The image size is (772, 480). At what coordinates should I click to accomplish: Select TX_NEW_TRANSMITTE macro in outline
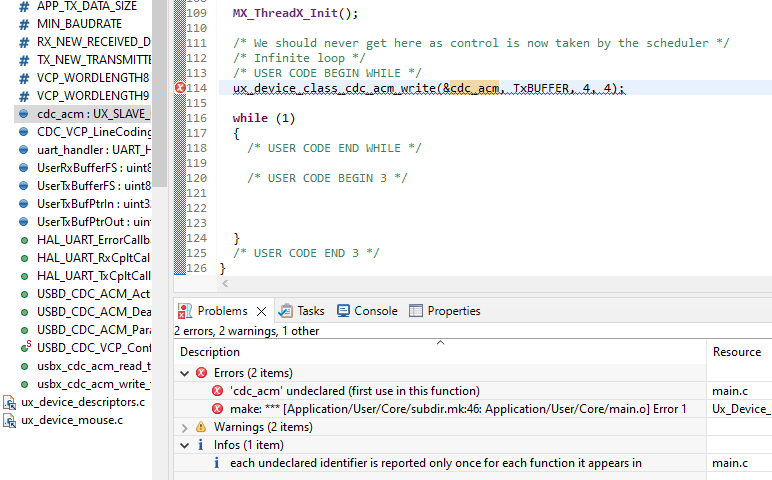[94, 60]
